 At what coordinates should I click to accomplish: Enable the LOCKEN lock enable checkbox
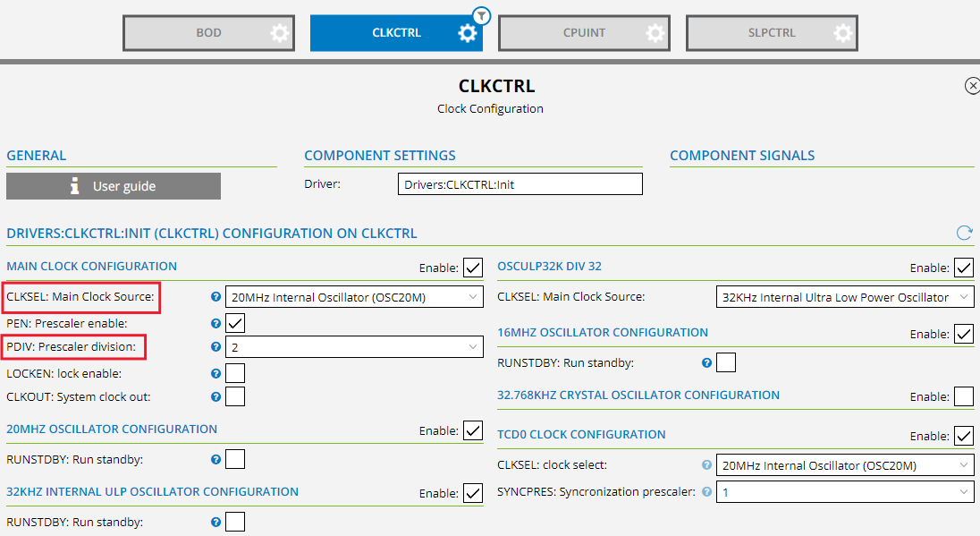coord(234,373)
